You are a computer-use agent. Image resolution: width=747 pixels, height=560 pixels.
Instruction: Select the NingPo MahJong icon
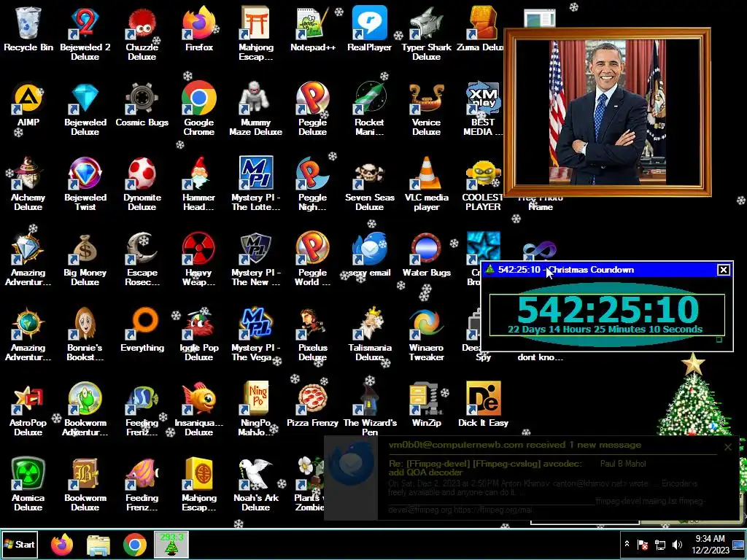[256, 408]
